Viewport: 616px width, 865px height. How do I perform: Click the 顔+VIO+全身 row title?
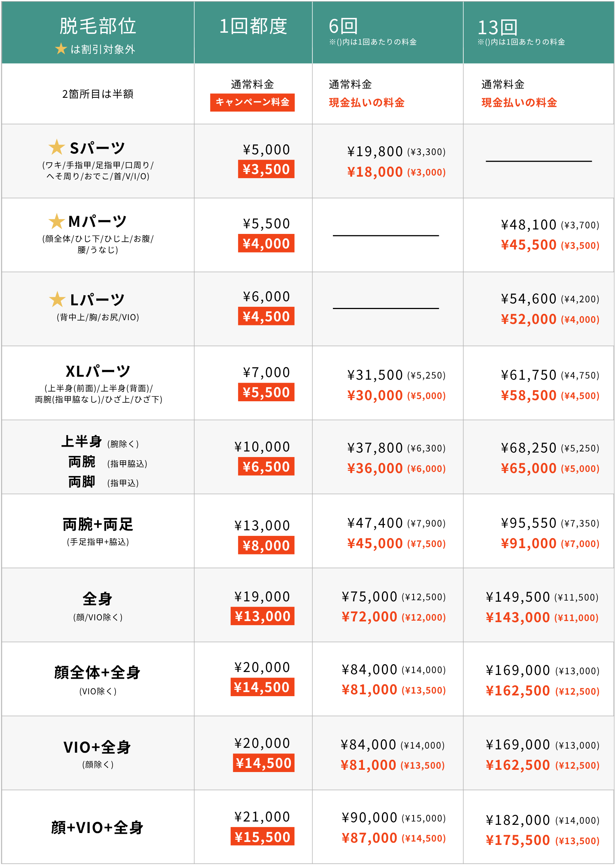point(97,827)
